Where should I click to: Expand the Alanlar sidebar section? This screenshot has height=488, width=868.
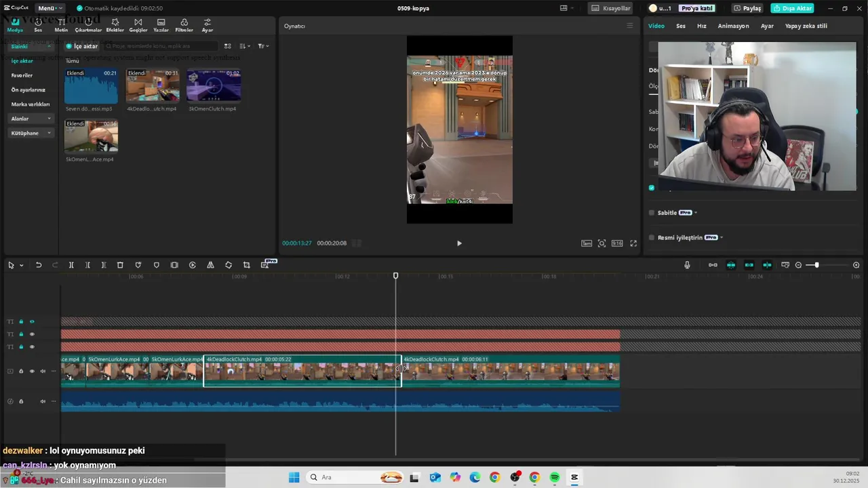coord(49,119)
